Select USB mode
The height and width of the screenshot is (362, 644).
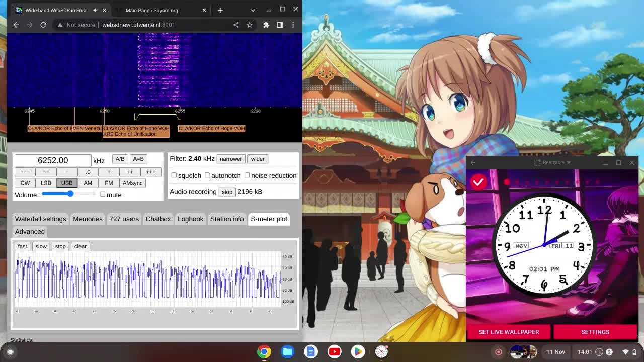pos(67,183)
